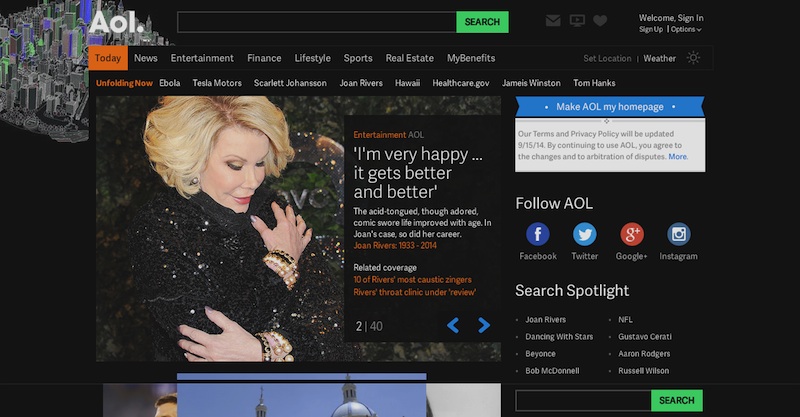Open Beyonce spotlight link

coord(540,354)
